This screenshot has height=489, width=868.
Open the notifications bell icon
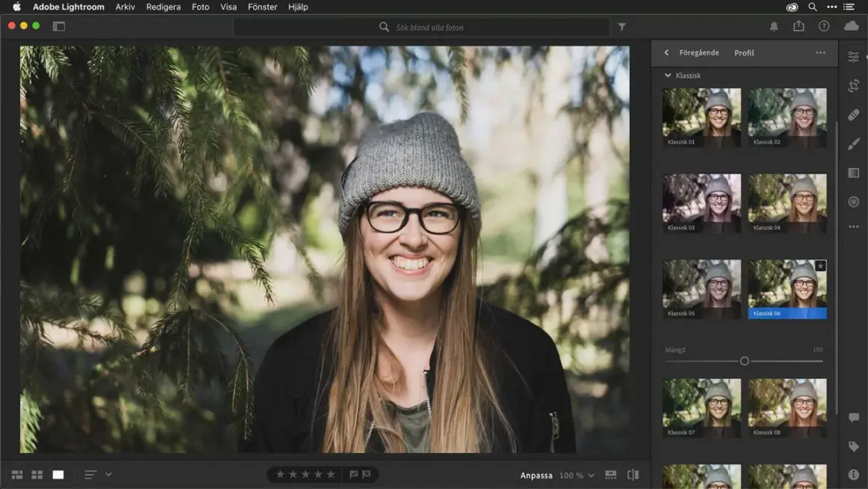(774, 26)
